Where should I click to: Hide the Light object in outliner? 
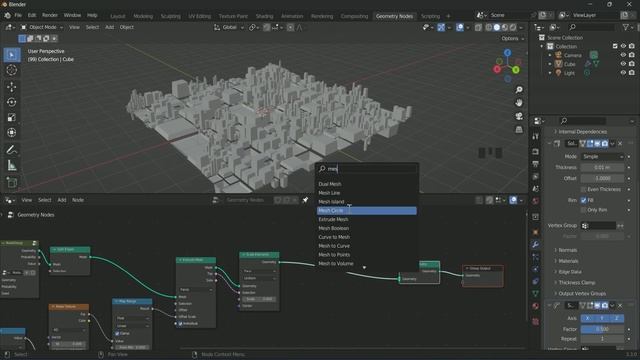[x=623, y=73]
